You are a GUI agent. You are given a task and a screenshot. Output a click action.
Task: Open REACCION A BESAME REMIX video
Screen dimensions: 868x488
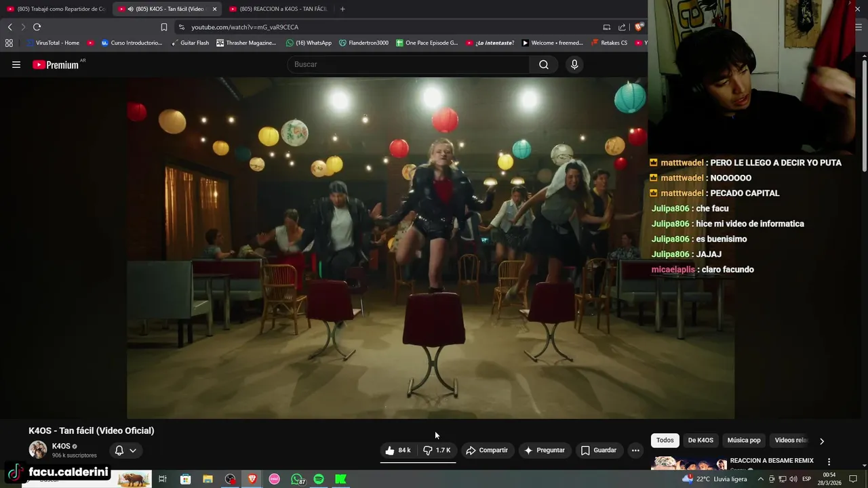tap(772, 461)
